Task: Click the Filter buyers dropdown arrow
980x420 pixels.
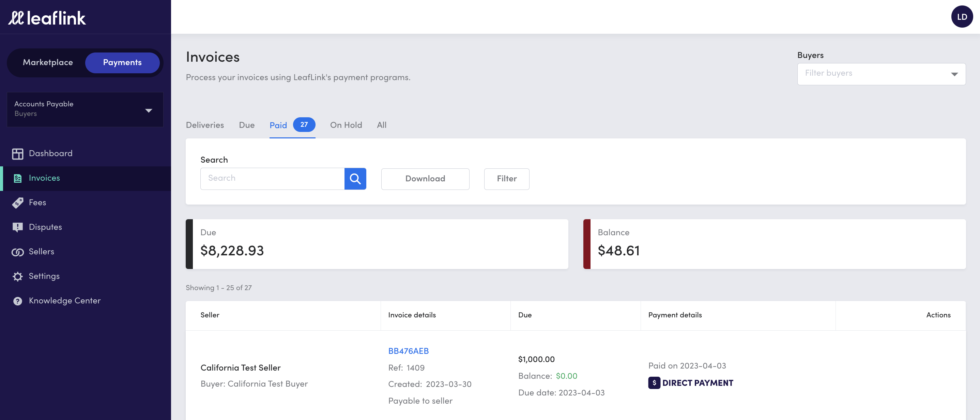Action: click(954, 74)
